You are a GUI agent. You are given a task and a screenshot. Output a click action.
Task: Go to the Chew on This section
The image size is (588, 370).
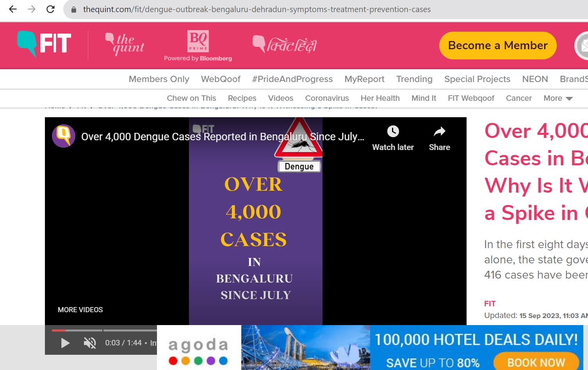pos(191,98)
